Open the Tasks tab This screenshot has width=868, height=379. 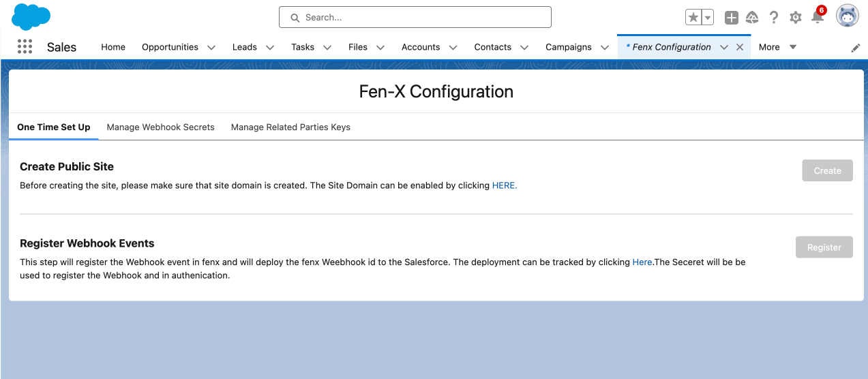click(303, 47)
